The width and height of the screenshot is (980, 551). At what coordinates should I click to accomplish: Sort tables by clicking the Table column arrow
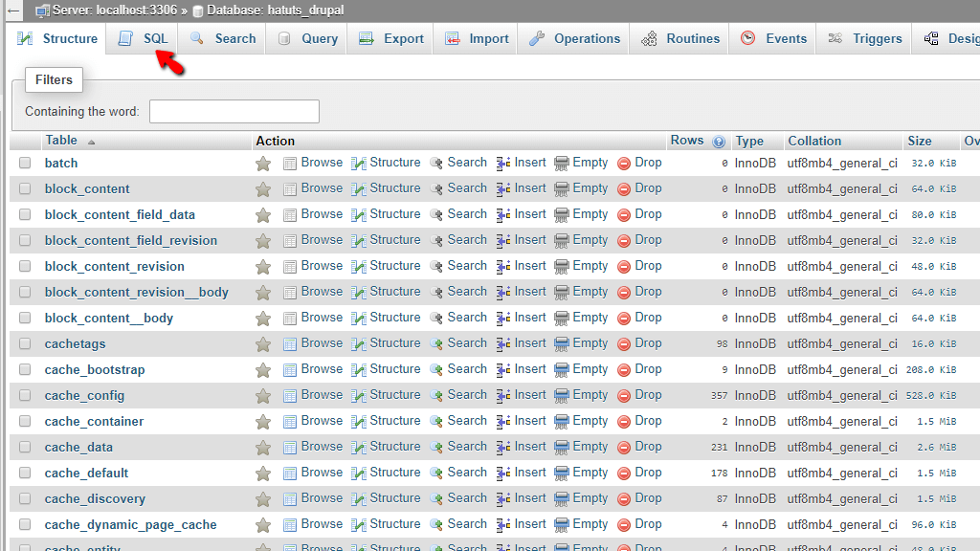tap(92, 140)
